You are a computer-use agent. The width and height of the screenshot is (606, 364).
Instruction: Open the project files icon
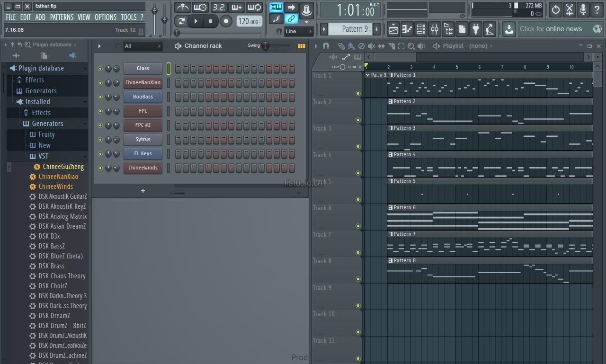tap(462, 29)
